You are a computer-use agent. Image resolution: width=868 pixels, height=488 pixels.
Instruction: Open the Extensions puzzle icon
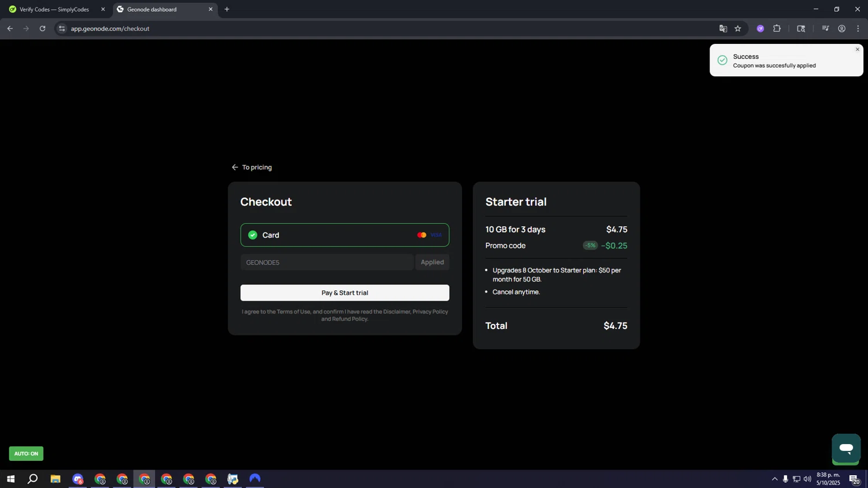(x=777, y=28)
